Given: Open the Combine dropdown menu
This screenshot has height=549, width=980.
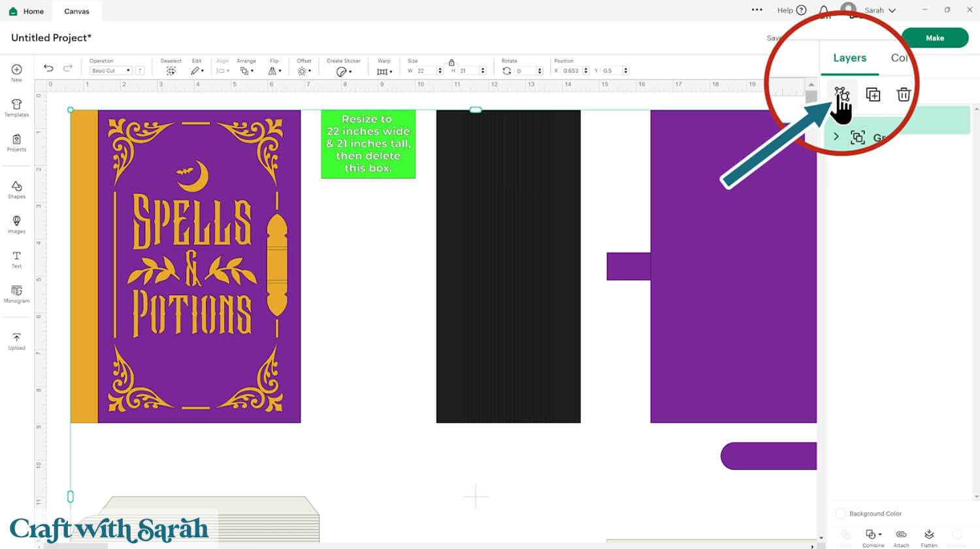Looking at the screenshot, I should pos(873,537).
